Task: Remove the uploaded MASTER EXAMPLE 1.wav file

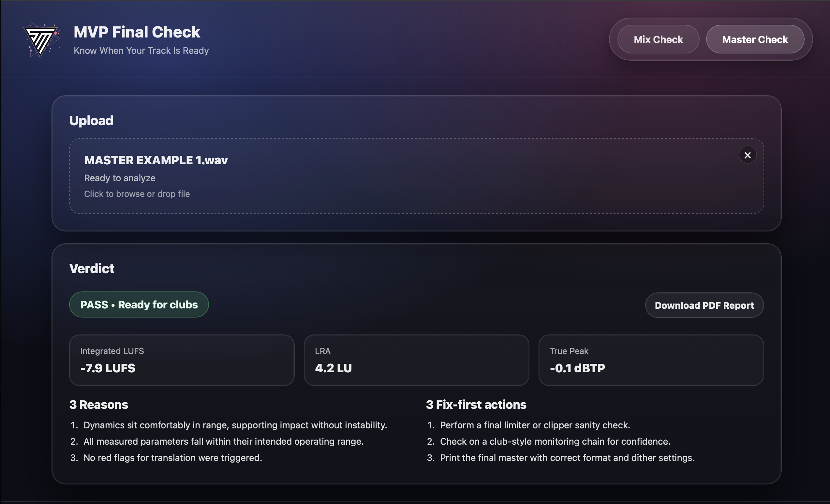Action: (747, 155)
